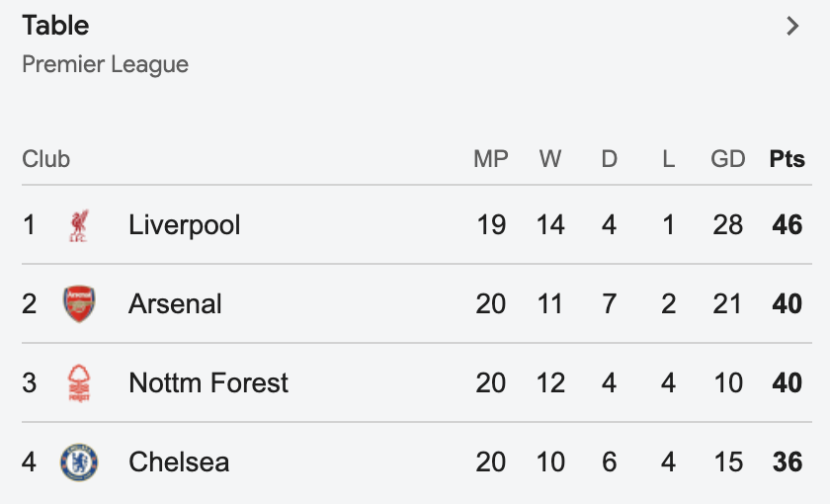
Task: Open the Liverpool team name link
Action: [x=184, y=225]
